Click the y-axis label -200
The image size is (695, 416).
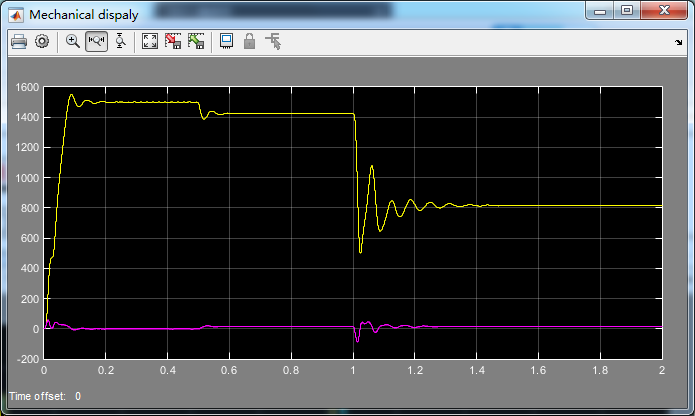pos(28,359)
